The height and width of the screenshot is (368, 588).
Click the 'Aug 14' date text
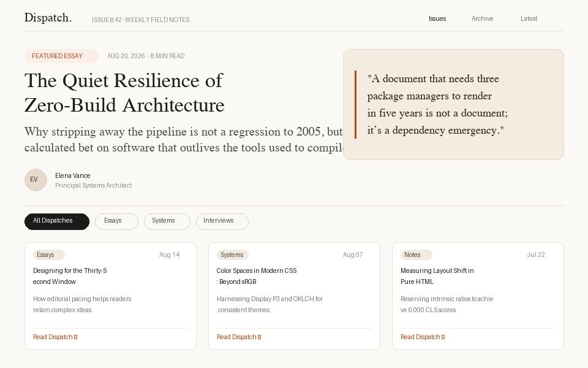170,255
